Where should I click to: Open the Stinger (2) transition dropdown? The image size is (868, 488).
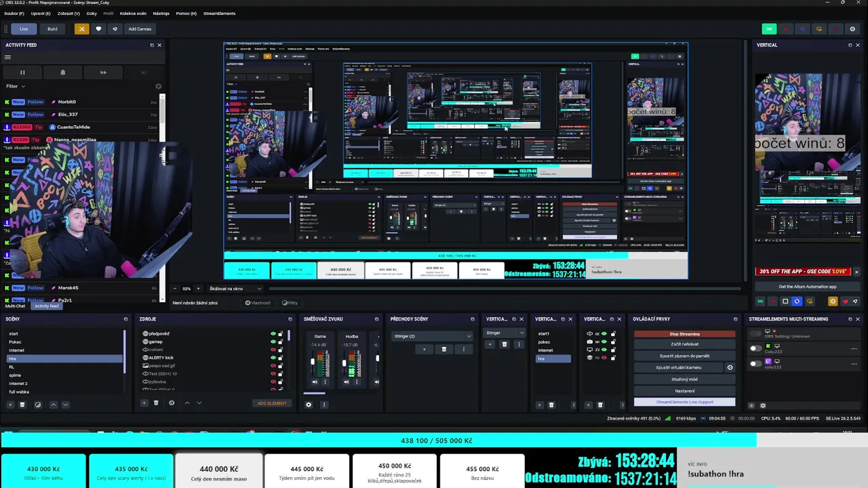coord(432,336)
